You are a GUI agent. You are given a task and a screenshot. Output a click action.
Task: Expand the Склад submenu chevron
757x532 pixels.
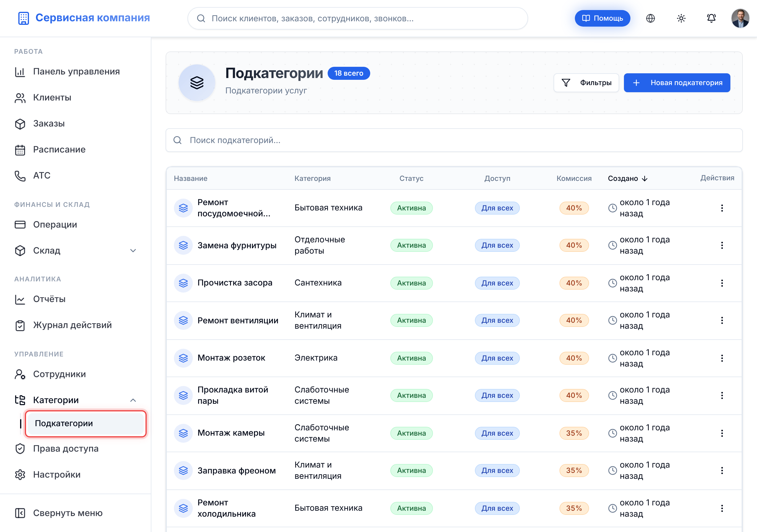coord(133,251)
